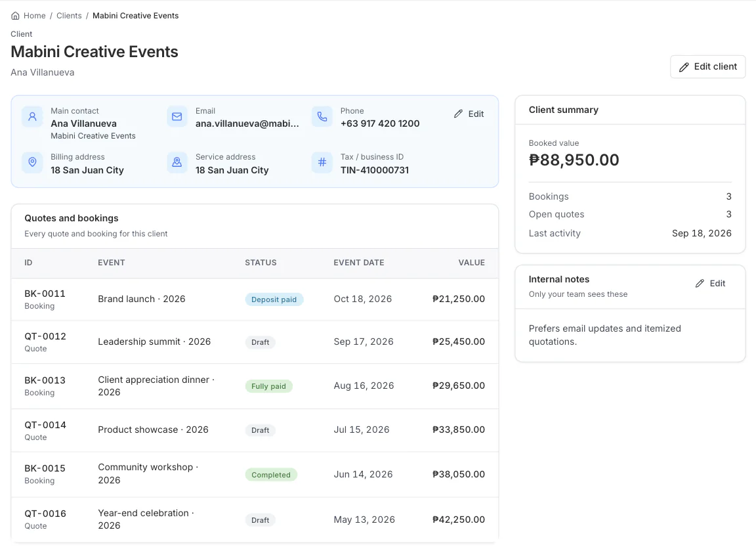
Task: Sort by ID column header
Action: pos(28,263)
